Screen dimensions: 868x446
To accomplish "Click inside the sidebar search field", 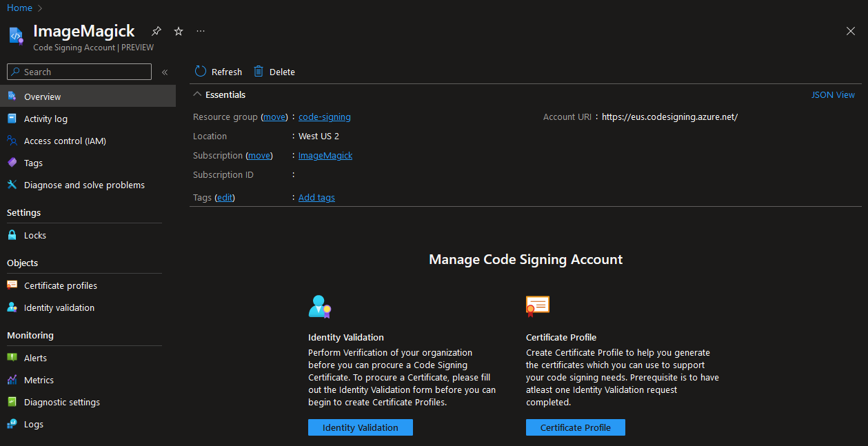I will point(79,72).
